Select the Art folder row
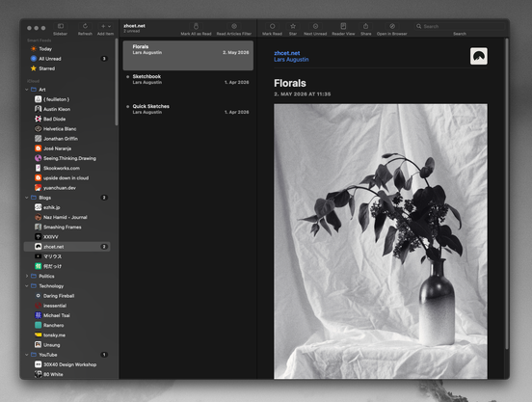Screen dimensions: 532x402 tap(67, 90)
